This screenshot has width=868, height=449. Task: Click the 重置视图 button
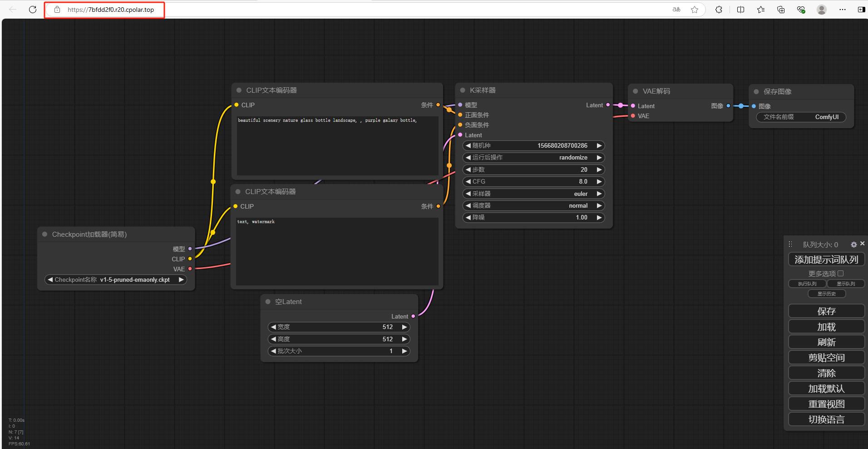[x=826, y=404]
